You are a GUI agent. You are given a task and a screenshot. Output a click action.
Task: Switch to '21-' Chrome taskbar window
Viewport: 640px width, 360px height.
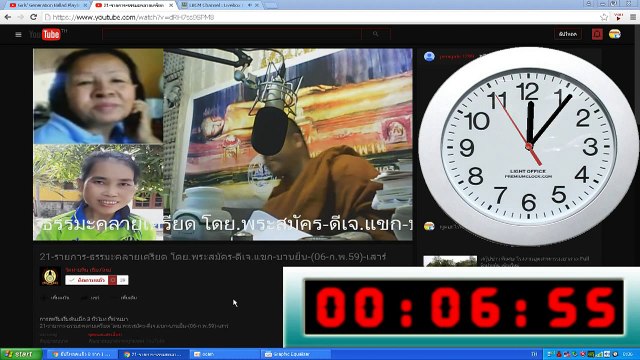(x=153, y=354)
